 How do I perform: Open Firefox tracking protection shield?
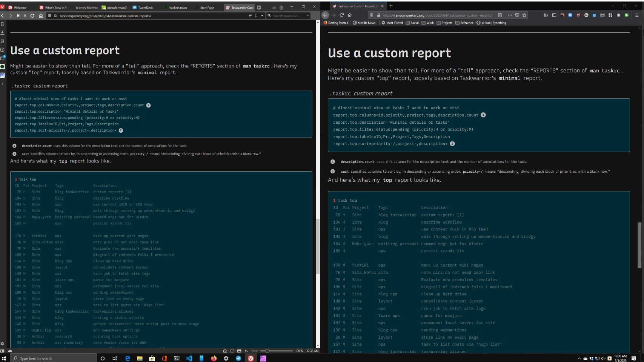pyautogui.click(x=372, y=15)
